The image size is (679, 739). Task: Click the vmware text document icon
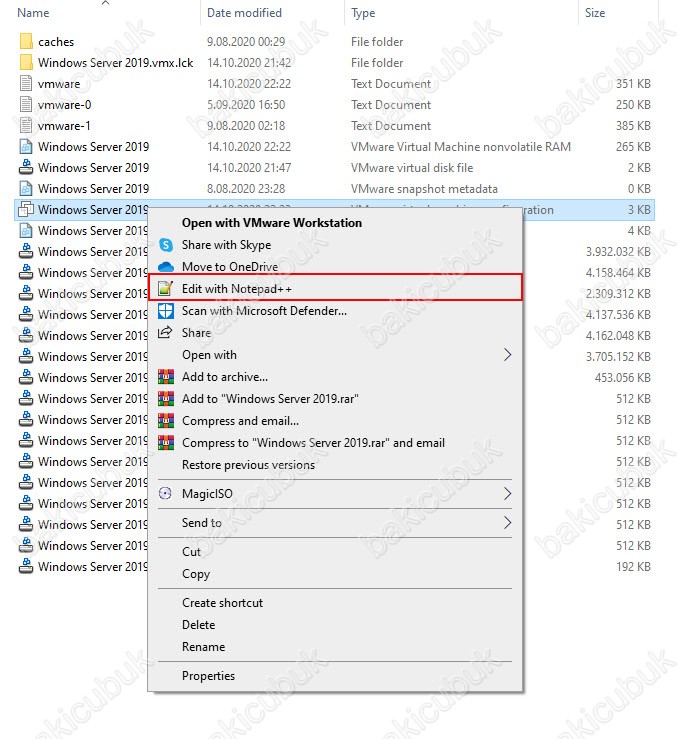26,83
